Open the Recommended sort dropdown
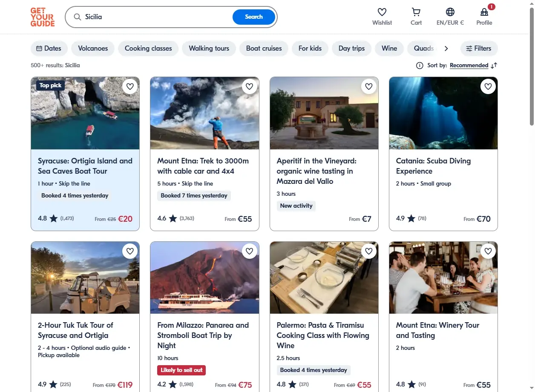Viewport: 535px width, 392px height. click(469, 66)
